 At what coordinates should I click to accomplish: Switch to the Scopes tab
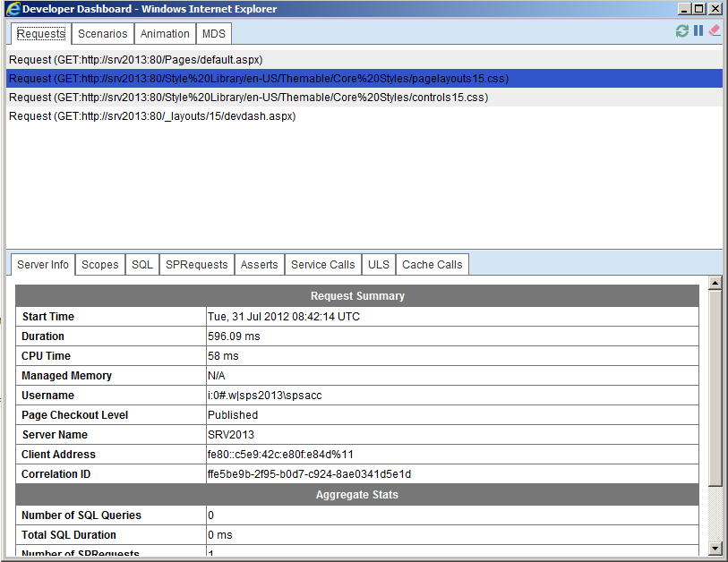pos(99,264)
